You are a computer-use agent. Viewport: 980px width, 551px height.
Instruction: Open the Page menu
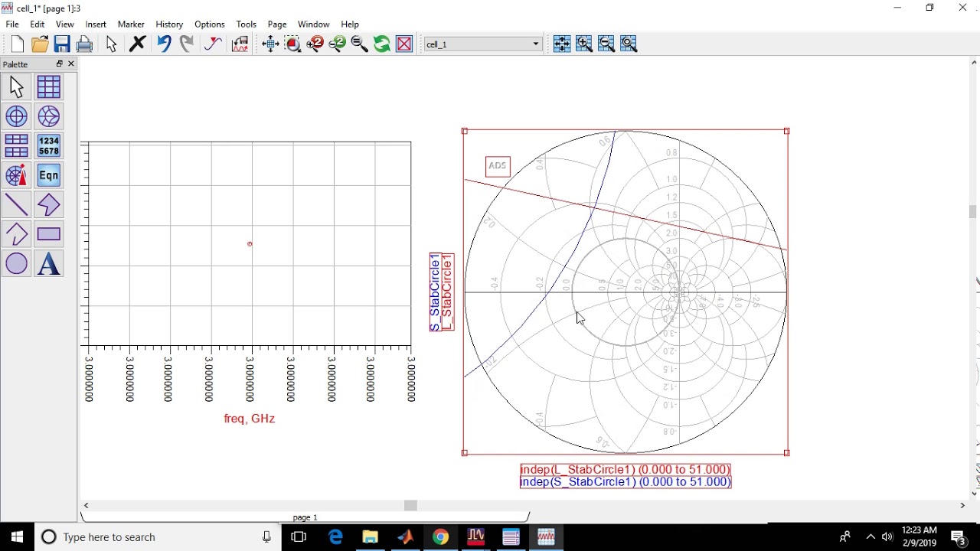(x=277, y=24)
